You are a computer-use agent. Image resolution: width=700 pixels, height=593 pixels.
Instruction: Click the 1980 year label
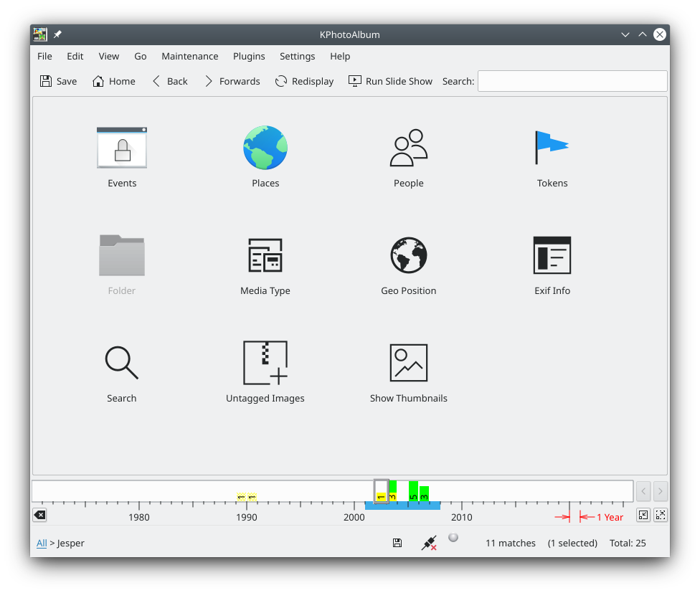coord(139,517)
